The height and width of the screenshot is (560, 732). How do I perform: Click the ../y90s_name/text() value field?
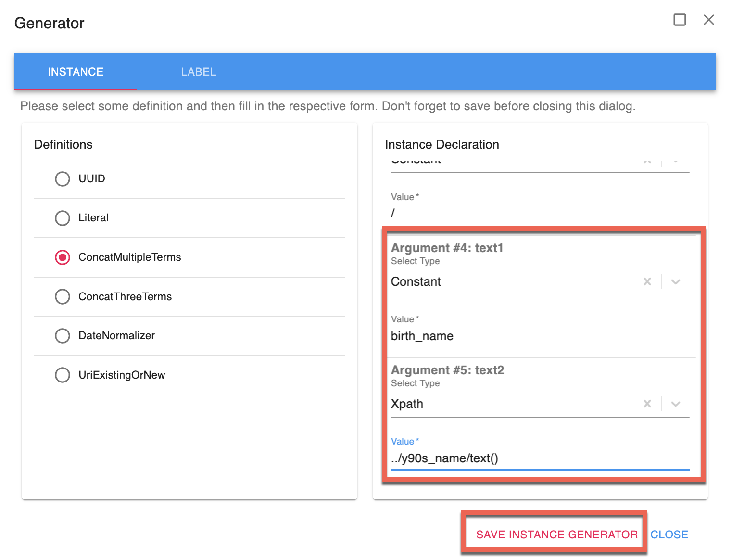[x=539, y=458]
